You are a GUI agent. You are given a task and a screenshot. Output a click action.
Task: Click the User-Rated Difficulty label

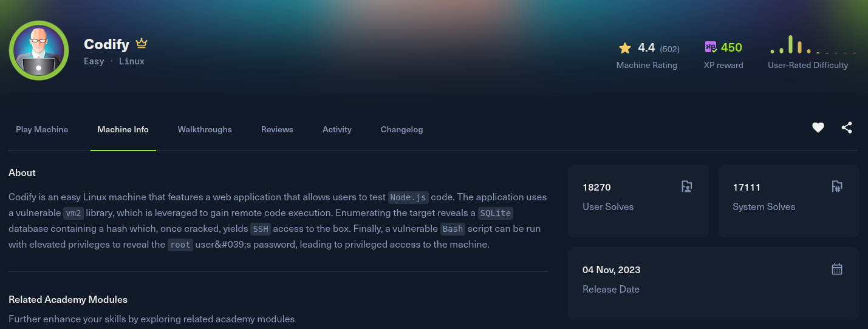pyautogui.click(x=808, y=65)
